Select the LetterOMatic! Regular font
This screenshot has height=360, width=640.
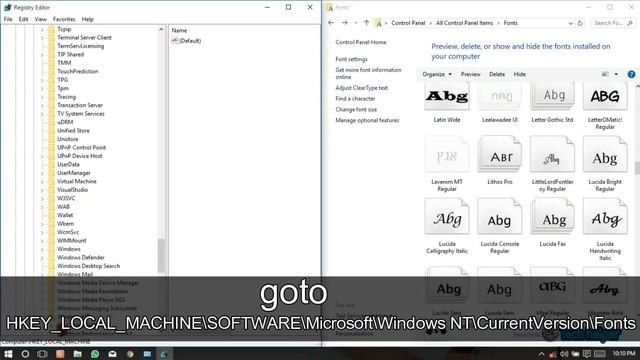(x=605, y=105)
